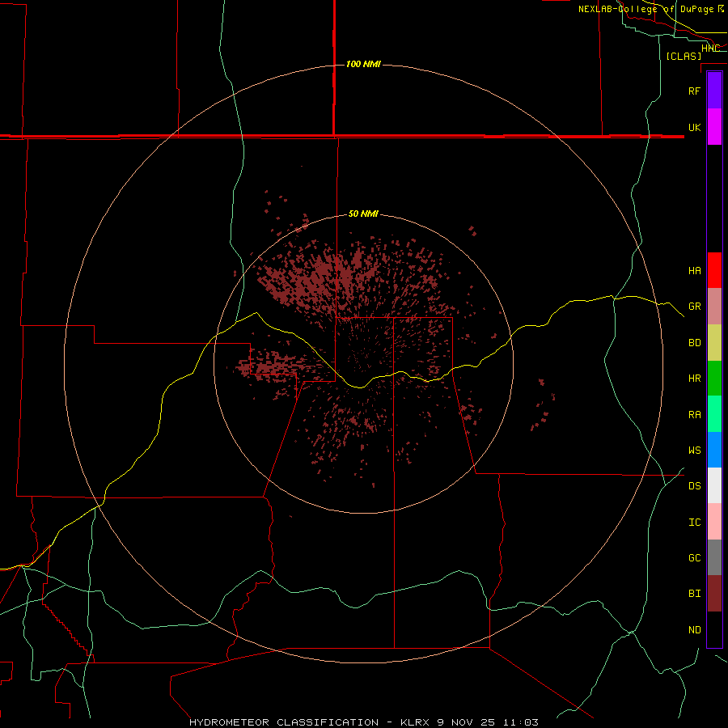The width and height of the screenshot is (728, 728).
Task: Click the UK legend label
Action: pyautogui.click(x=694, y=127)
